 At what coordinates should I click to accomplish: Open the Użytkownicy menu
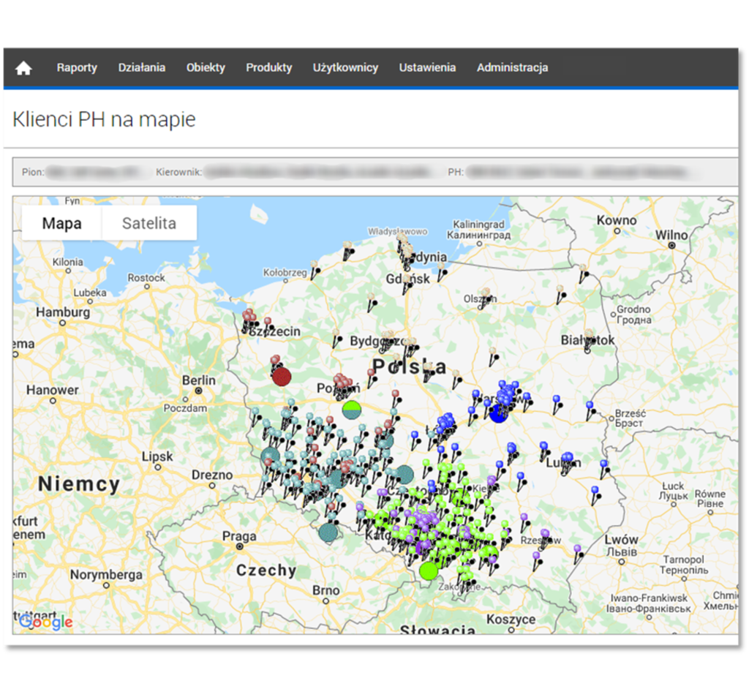click(x=345, y=68)
